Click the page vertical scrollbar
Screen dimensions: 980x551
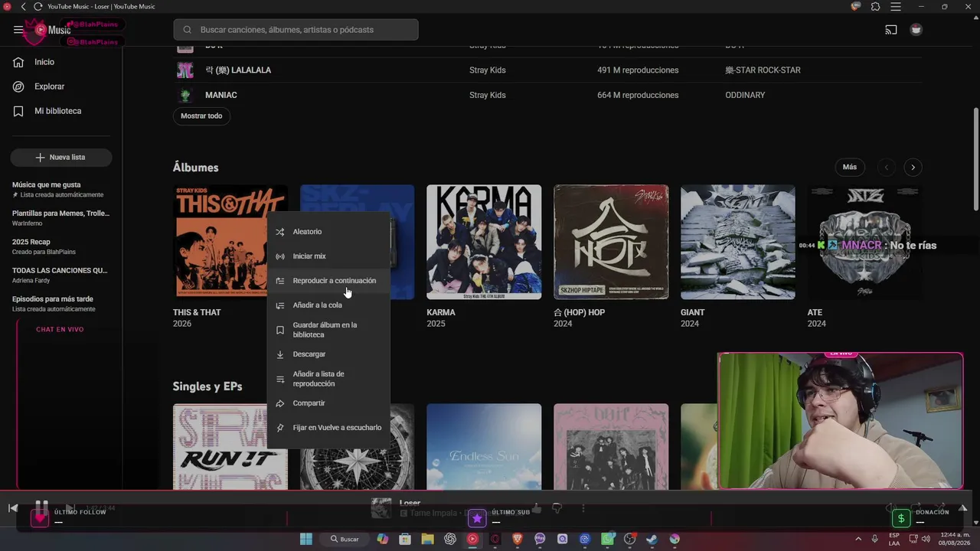click(975, 159)
